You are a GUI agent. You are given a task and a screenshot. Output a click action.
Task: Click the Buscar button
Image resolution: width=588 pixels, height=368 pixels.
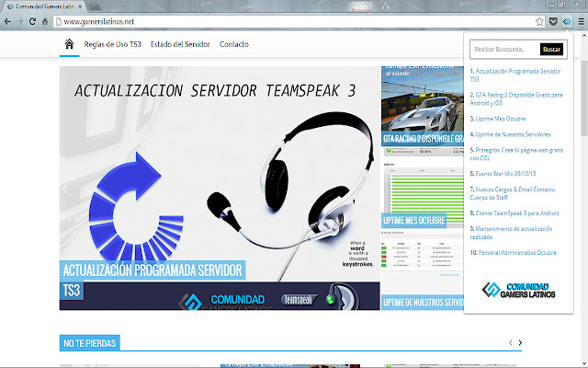pos(551,49)
